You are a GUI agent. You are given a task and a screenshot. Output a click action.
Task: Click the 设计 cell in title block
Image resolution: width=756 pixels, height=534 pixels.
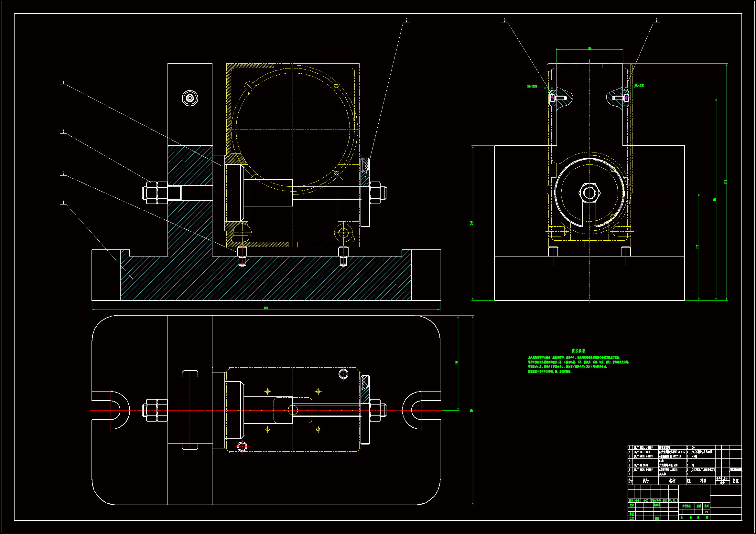632,505
